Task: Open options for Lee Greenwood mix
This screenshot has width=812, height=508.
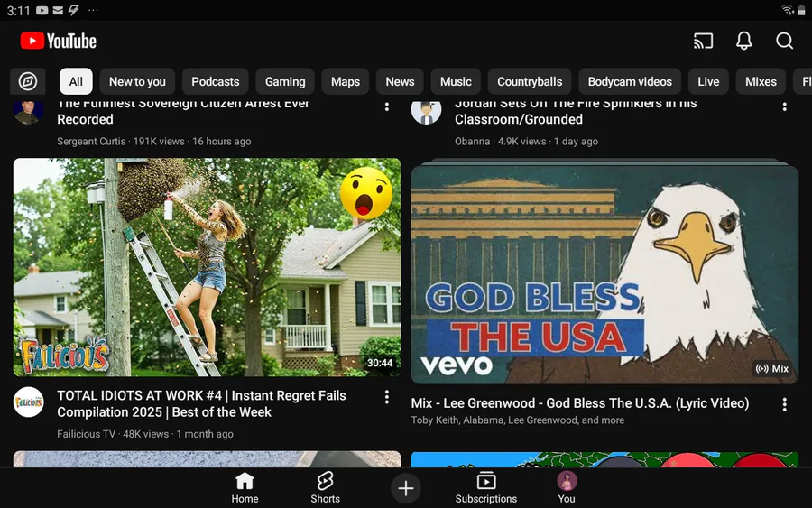Action: (785, 404)
